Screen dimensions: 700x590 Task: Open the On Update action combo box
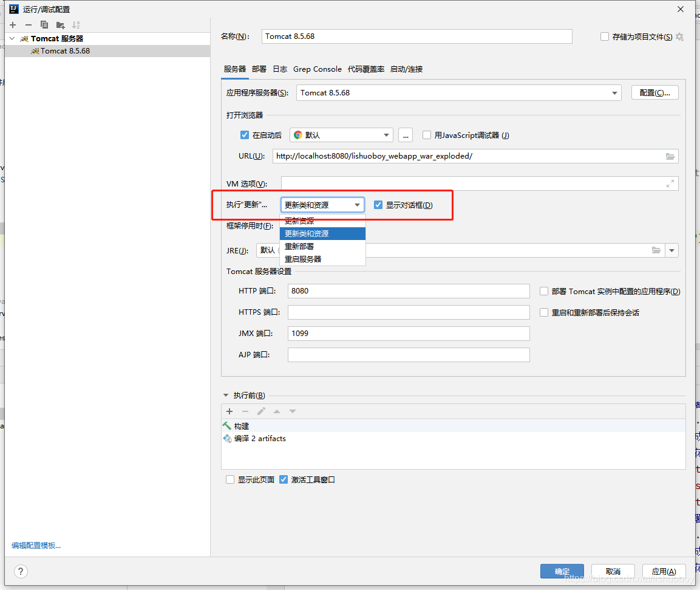[322, 205]
